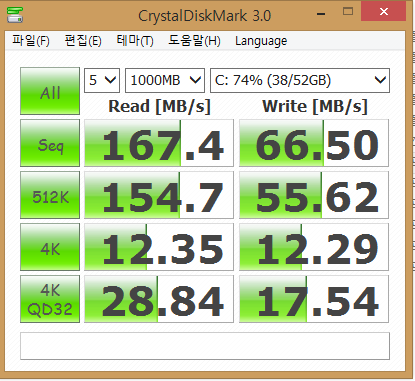Click 512K write result 55.62
This screenshot has height=381, width=415.
314,195
